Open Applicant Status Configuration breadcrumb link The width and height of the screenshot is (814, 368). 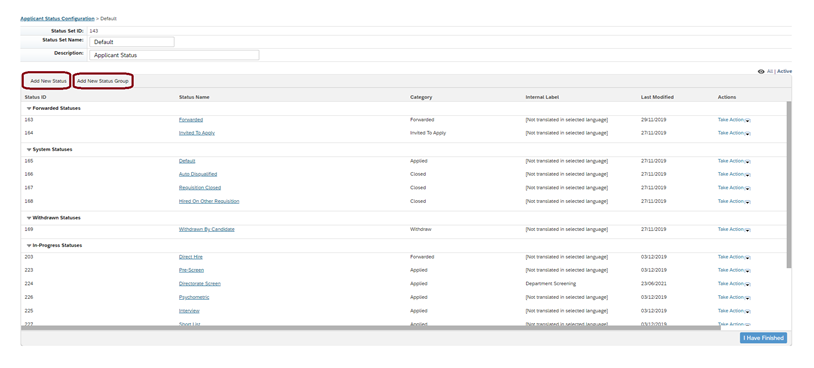coord(57,19)
